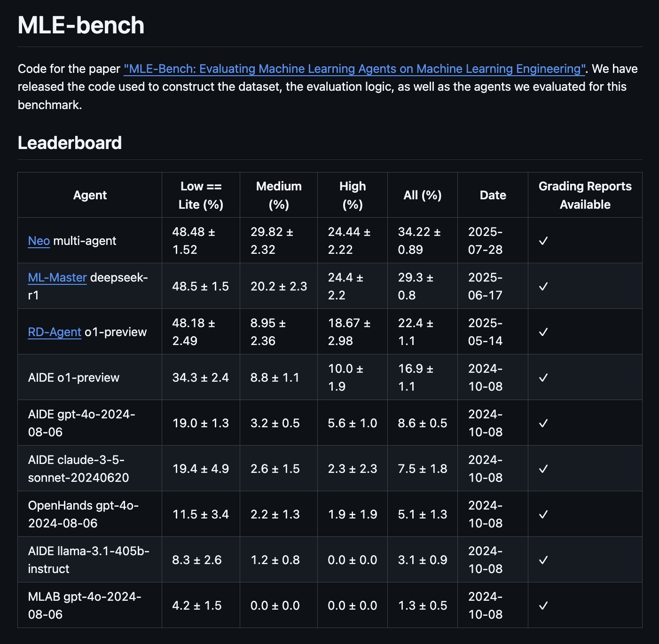Image resolution: width=659 pixels, height=644 pixels.
Task: Open the ML-Master agent link
Action: 57,277
